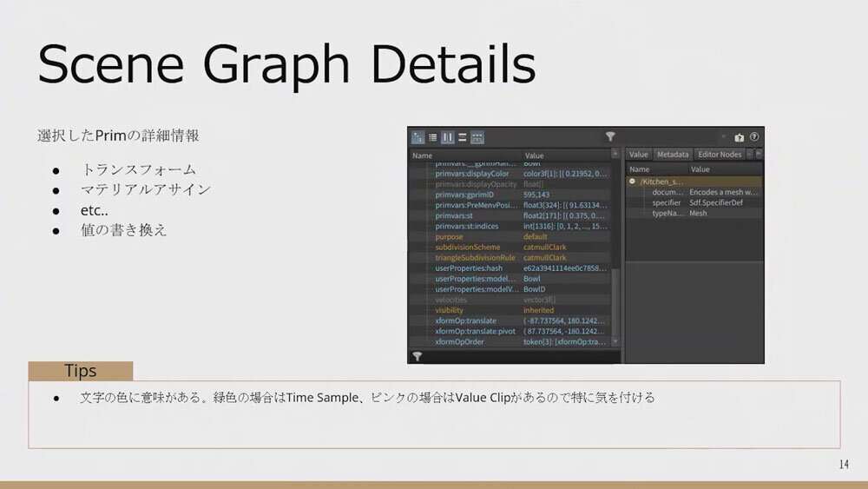Click the bottom-left filter funnel icon
868x489 pixels.
pyautogui.click(x=418, y=356)
